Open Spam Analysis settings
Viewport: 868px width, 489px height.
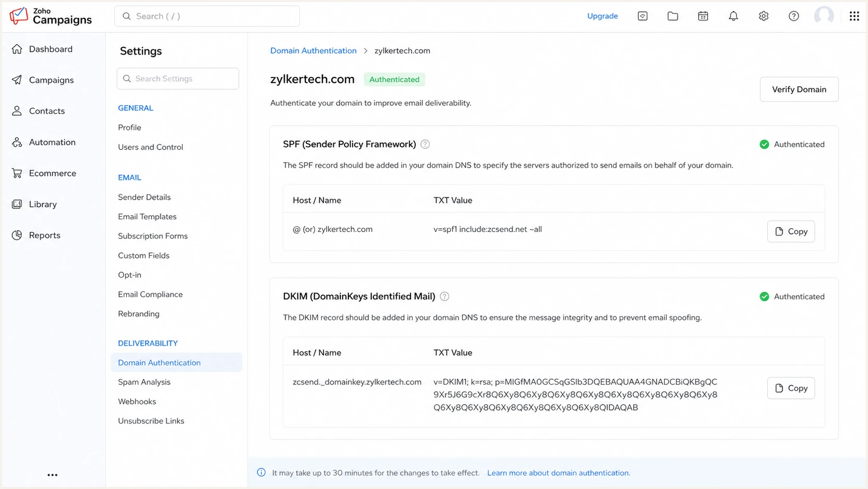144,382
